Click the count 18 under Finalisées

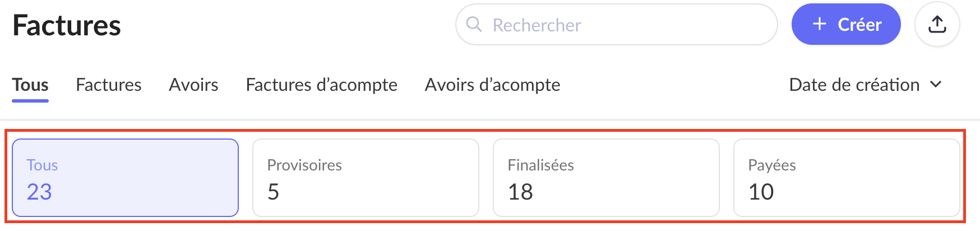tap(520, 192)
